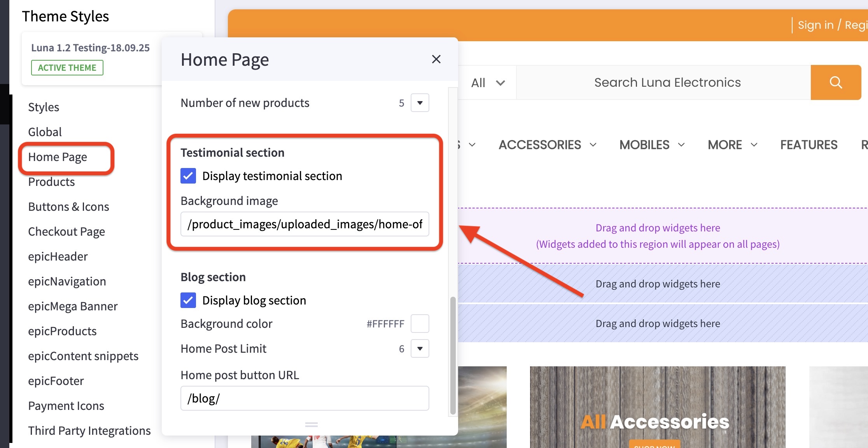Open the Payment Icons settings

point(66,406)
